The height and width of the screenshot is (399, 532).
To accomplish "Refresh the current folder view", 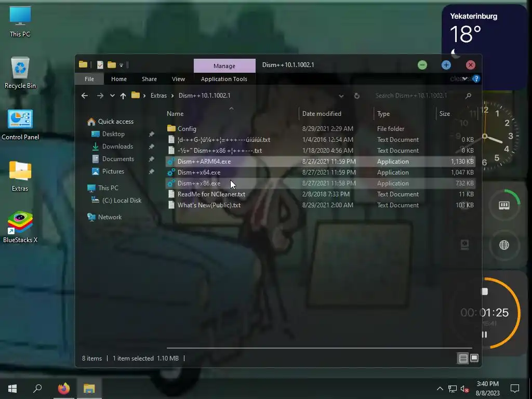I will click(x=356, y=96).
